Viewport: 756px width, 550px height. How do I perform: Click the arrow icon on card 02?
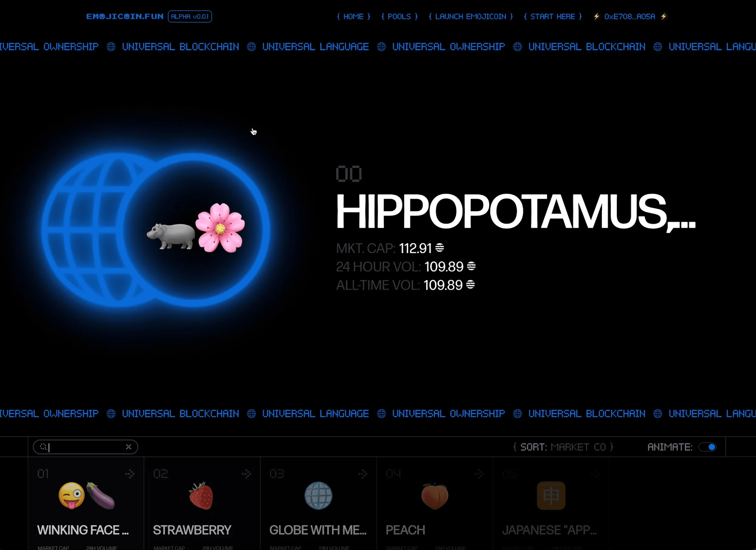click(246, 474)
